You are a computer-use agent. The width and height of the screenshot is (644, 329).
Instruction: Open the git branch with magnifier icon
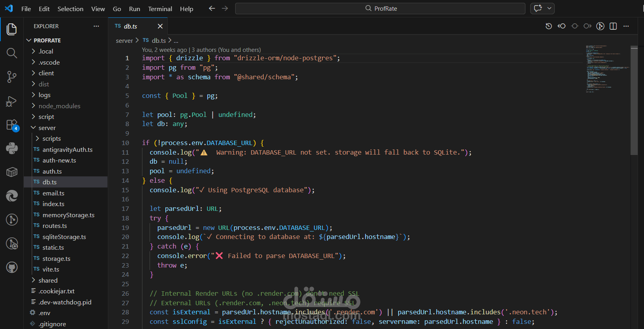(x=11, y=243)
